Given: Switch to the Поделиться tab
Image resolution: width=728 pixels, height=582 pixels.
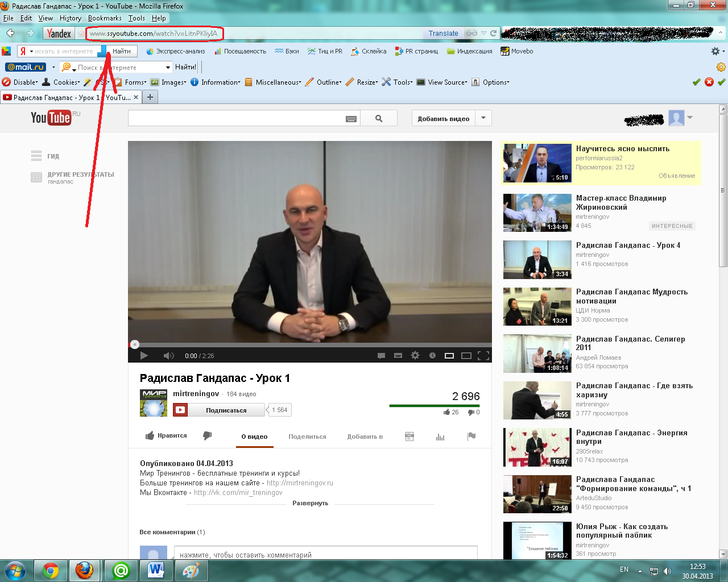Looking at the screenshot, I should point(307,436).
